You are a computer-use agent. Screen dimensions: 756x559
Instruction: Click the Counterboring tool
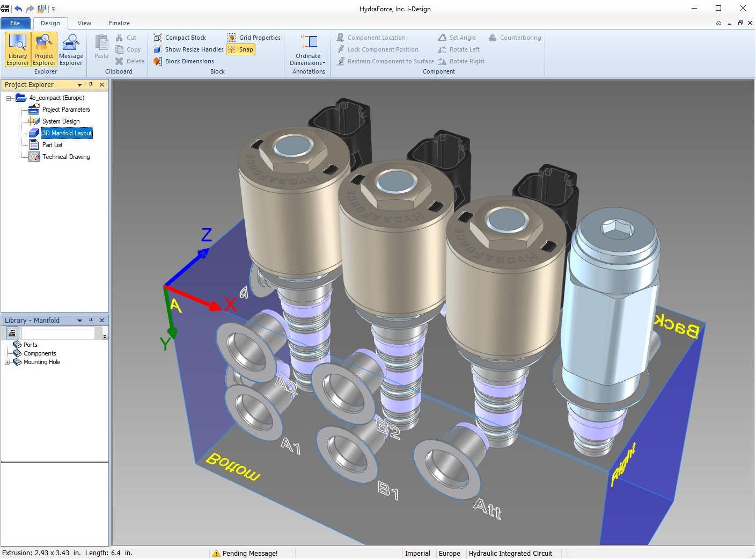click(515, 38)
